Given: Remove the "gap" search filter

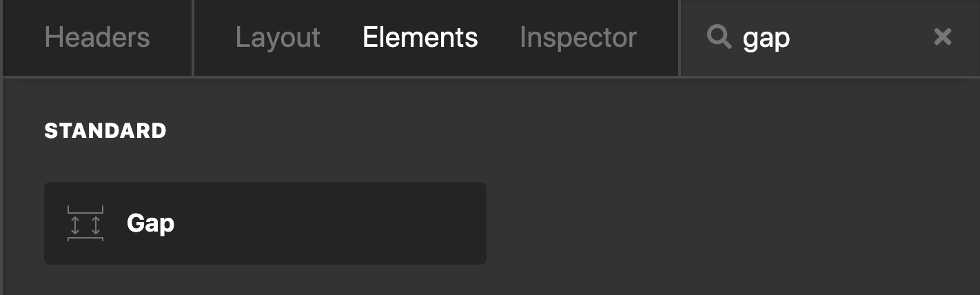Looking at the screenshot, I should (x=942, y=37).
